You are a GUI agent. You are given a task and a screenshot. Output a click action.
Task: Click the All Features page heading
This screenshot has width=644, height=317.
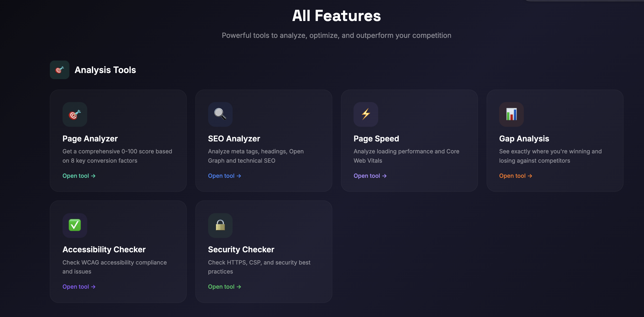coord(336,15)
